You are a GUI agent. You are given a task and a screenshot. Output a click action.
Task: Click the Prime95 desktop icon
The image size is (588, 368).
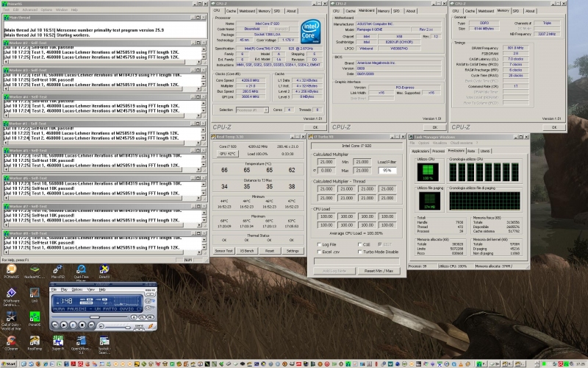(35, 316)
